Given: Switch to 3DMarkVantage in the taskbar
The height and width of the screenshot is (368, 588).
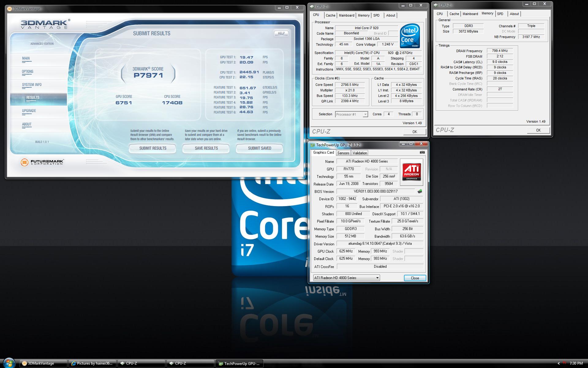Looking at the screenshot, I should tap(43, 363).
